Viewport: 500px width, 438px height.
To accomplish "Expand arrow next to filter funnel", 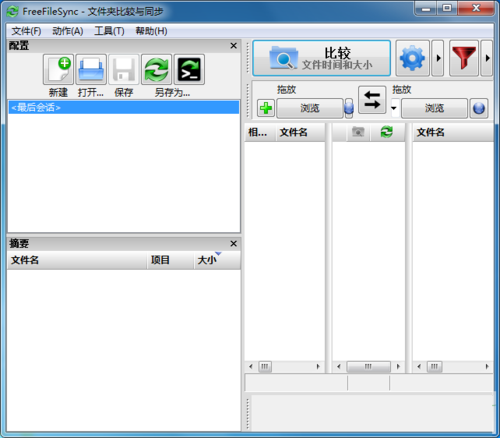I will [x=487, y=58].
